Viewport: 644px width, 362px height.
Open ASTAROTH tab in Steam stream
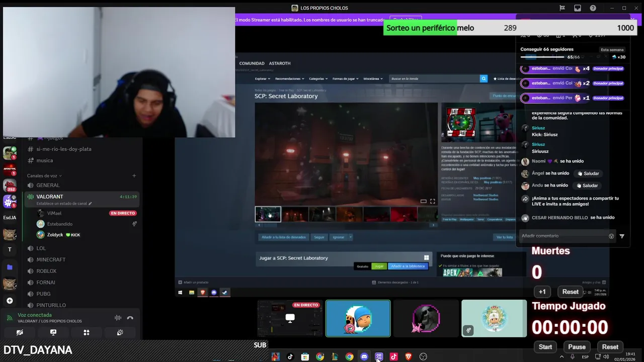coord(280,63)
